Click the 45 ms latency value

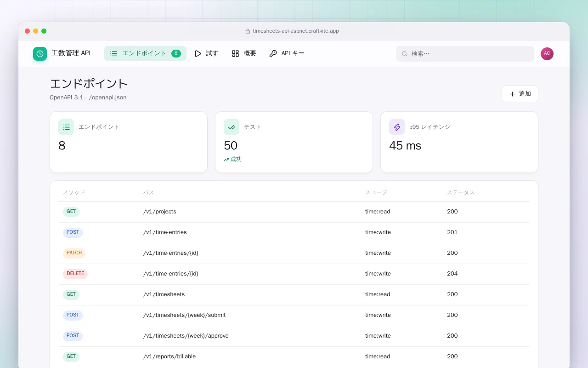click(x=405, y=146)
